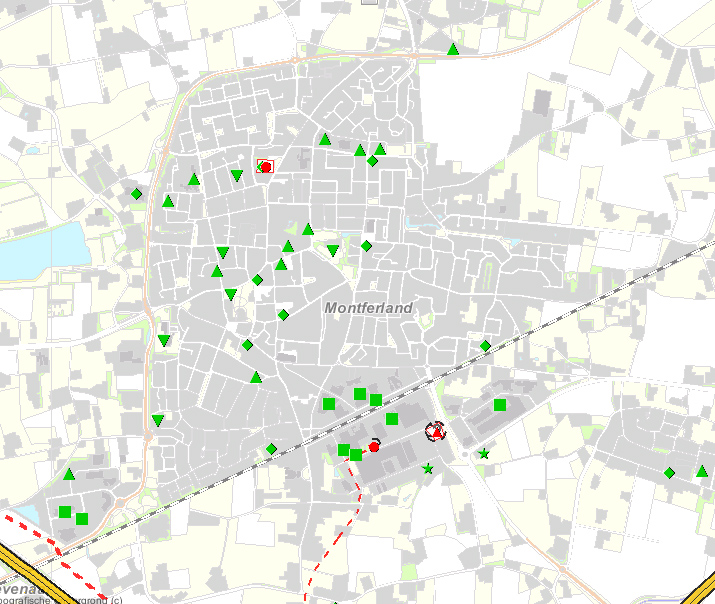This screenshot has width=715, height=604.
Task: Click the northernmost green triangle on ring road
Action: tap(453, 49)
